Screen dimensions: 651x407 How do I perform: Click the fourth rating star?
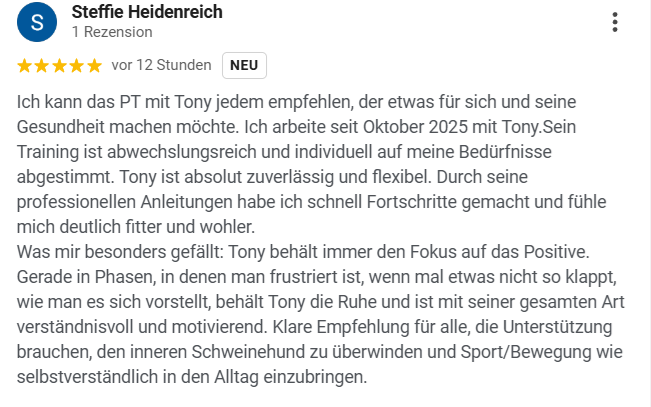click(76, 66)
